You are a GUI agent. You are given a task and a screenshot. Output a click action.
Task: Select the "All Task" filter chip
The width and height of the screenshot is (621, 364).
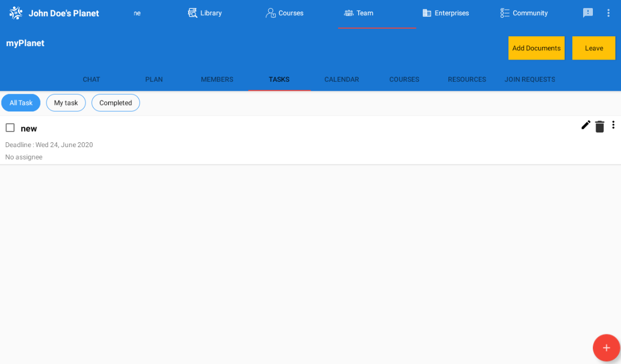click(21, 102)
